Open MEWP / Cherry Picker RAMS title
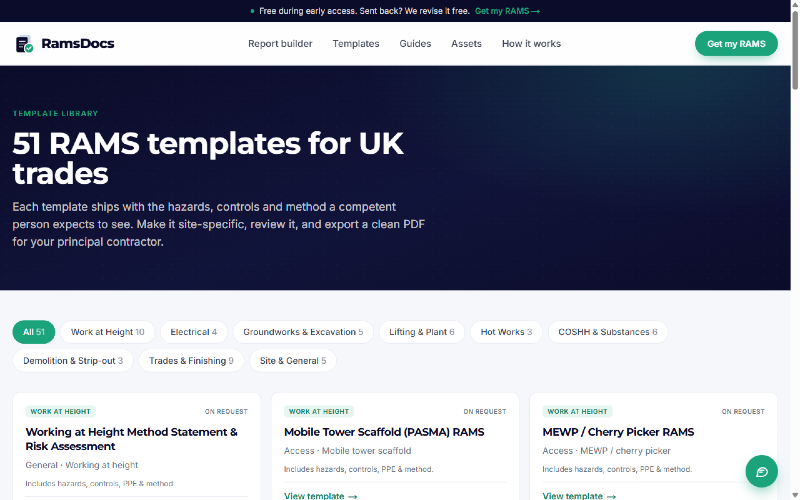Screen dimensions: 800x500 click(x=618, y=432)
